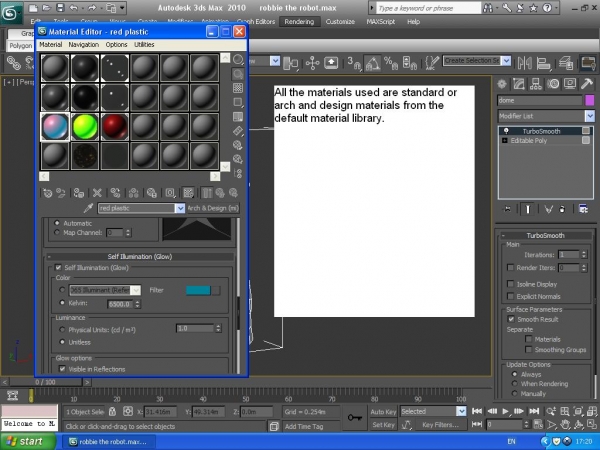Collapse the TurboSmooth rollout header
This screenshot has height=450, width=600.
point(545,235)
